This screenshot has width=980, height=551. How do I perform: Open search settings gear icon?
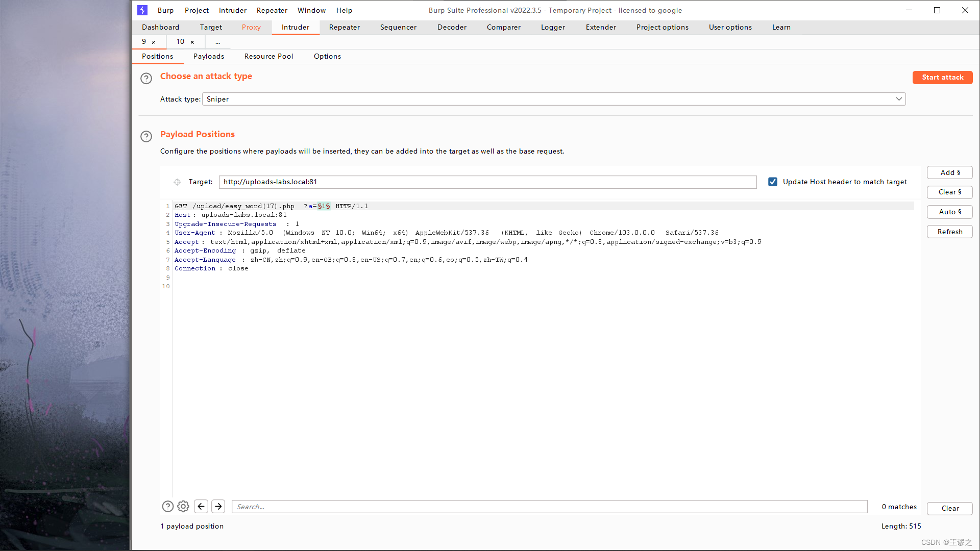point(183,506)
